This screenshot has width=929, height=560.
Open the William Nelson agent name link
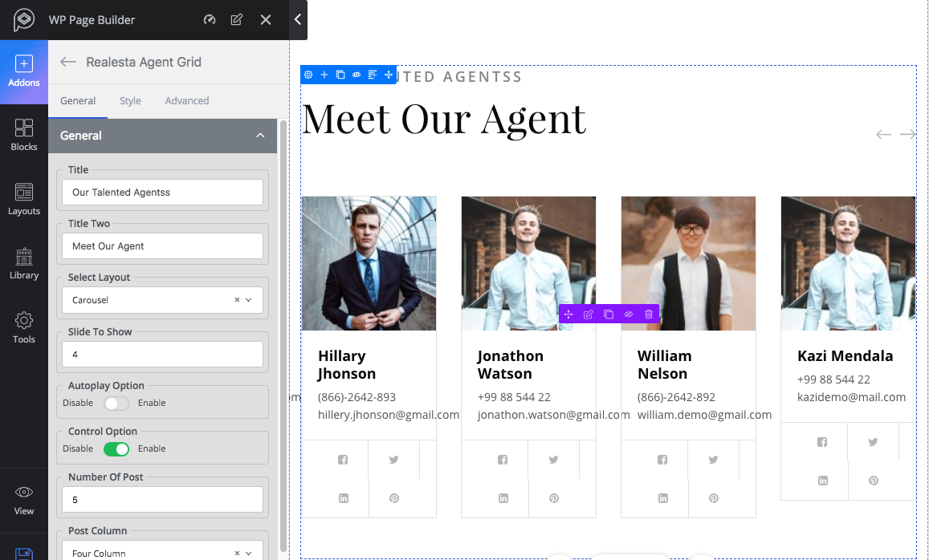point(665,365)
